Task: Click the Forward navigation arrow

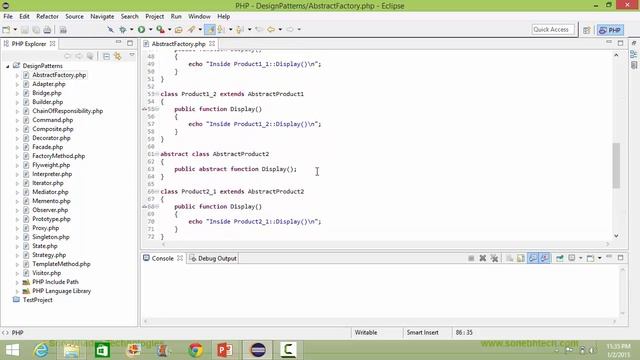Action: [x=290, y=29]
